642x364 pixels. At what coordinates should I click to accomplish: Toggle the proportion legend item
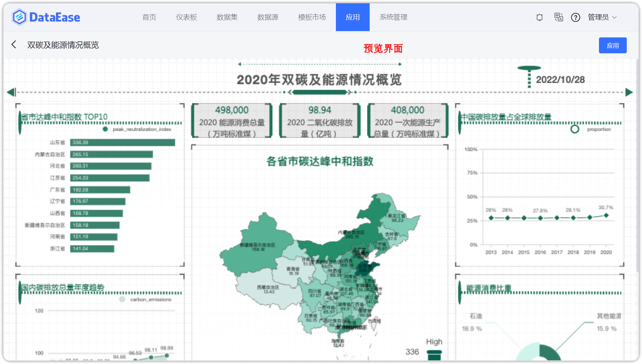tap(591, 129)
